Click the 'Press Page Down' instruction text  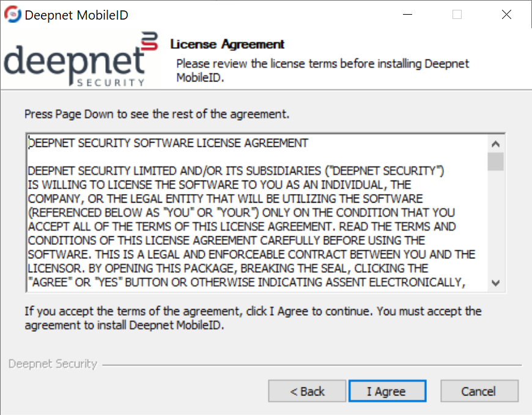pyautogui.click(x=157, y=114)
